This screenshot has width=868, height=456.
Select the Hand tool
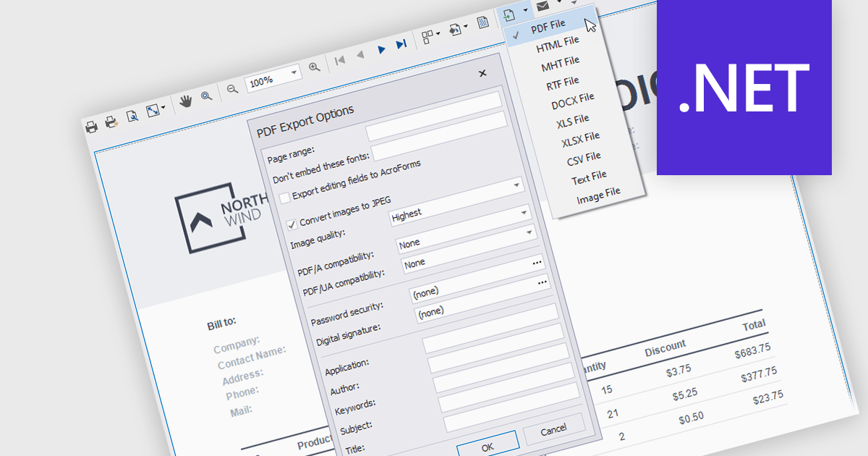coord(186,101)
